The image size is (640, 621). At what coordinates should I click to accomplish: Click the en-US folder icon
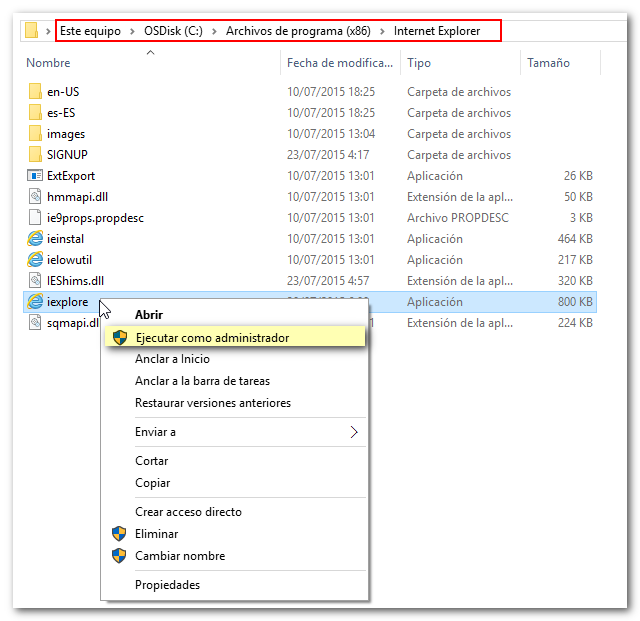click(x=35, y=91)
